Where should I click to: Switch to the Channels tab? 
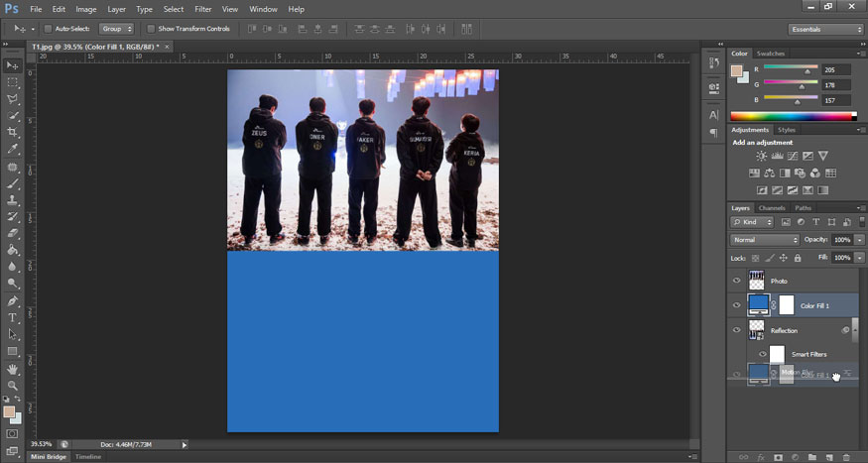pos(773,208)
